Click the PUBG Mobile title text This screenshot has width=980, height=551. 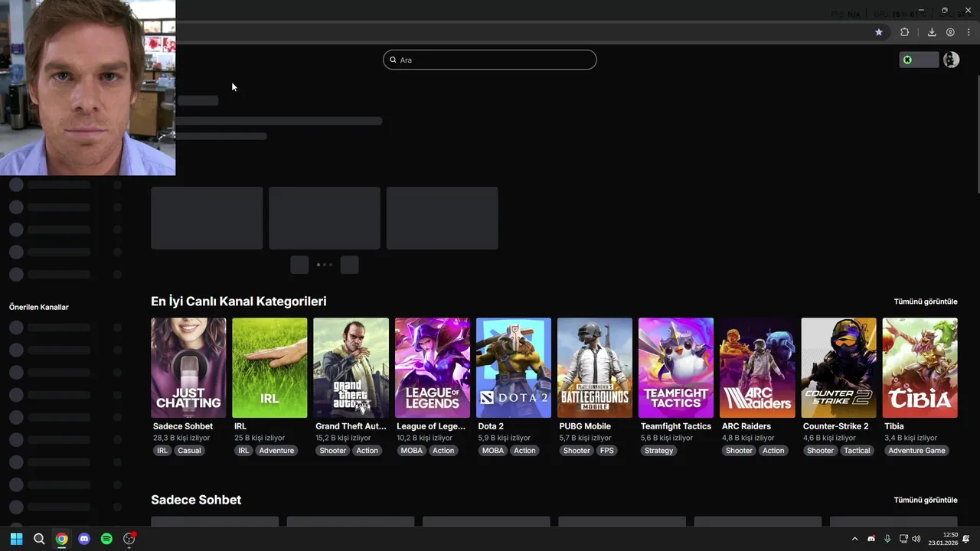(585, 426)
